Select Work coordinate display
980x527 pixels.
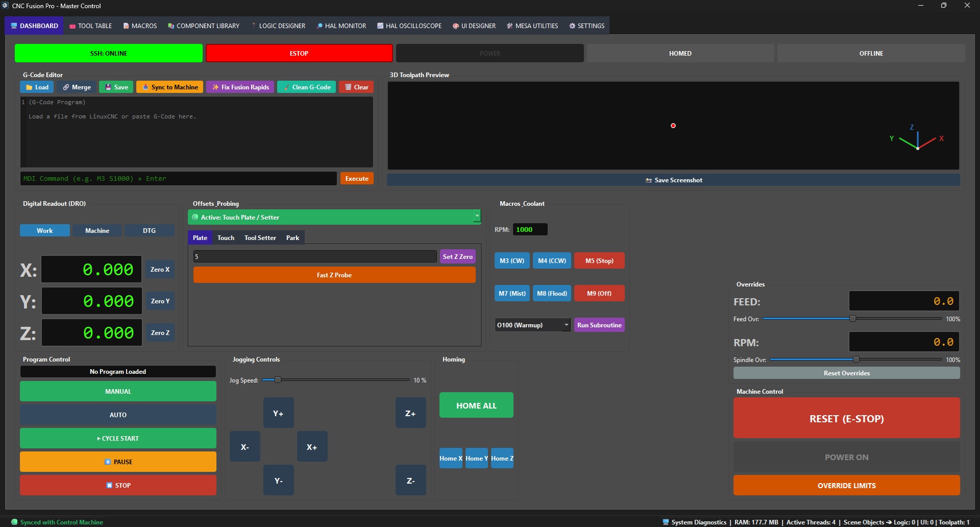click(x=45, y=231)
